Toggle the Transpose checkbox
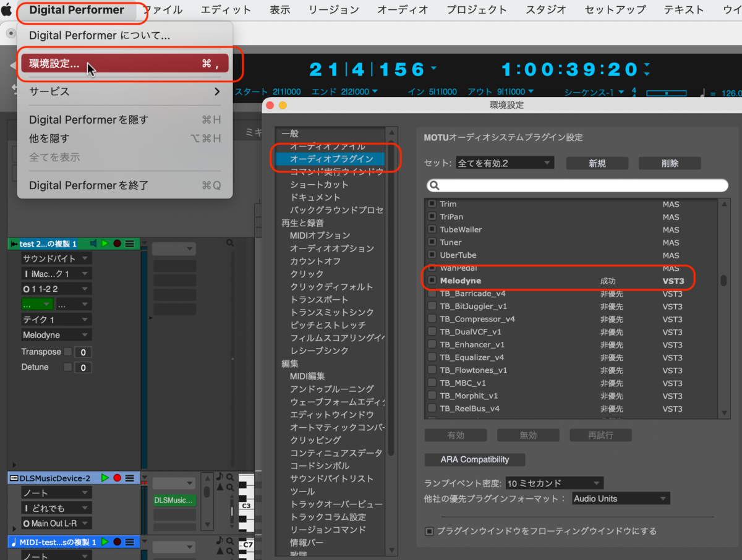The height and width of the screenshot is (560, 742). [x=68, y=352]
